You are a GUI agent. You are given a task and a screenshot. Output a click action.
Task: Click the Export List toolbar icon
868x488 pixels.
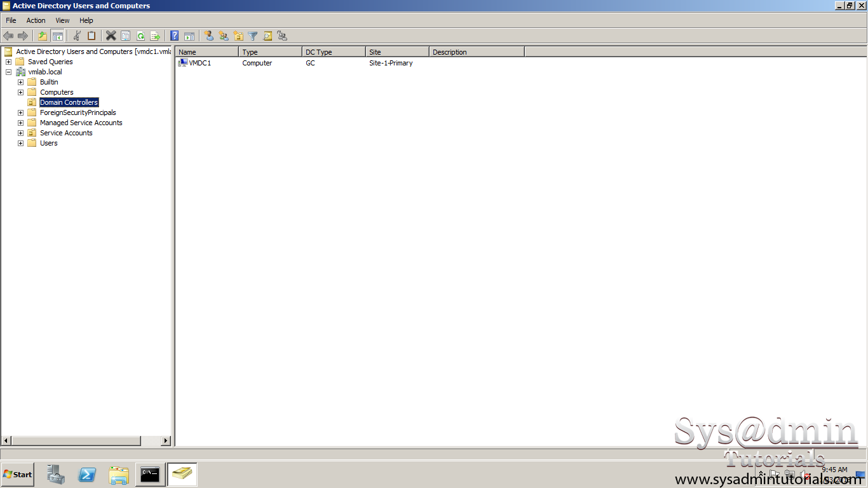(155, 36)
